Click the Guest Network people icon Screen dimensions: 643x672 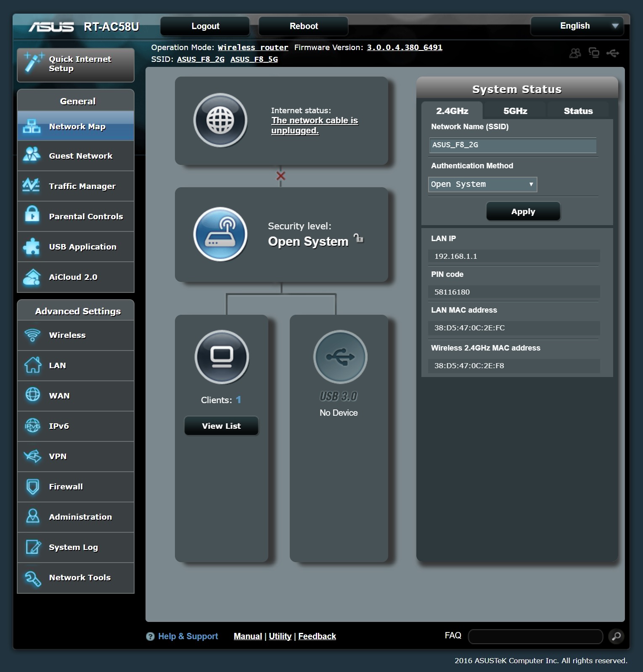click(x=32, y=155)
